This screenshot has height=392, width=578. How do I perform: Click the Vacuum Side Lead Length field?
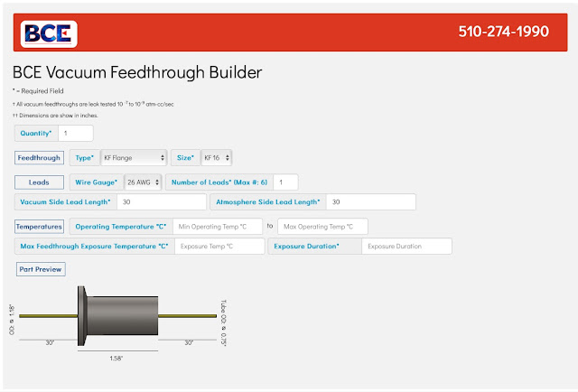pos(162,202)
